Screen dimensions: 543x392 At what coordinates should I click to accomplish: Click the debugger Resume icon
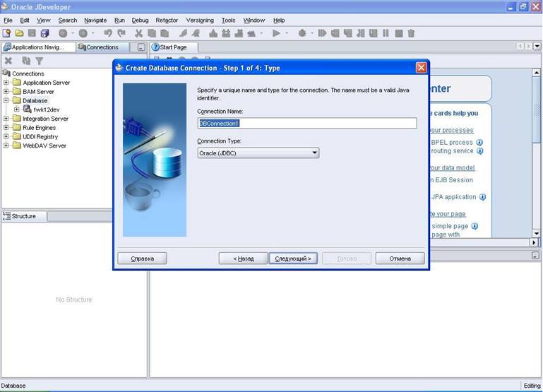(322, 33)
